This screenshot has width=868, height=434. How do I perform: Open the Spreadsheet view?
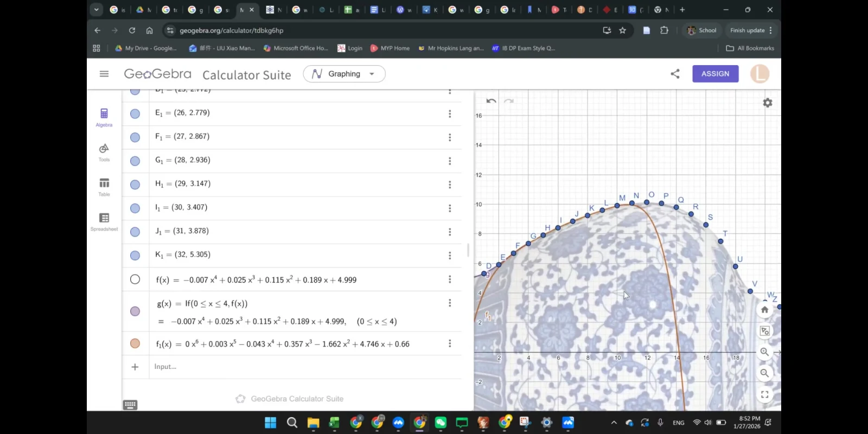click(104, 221)
